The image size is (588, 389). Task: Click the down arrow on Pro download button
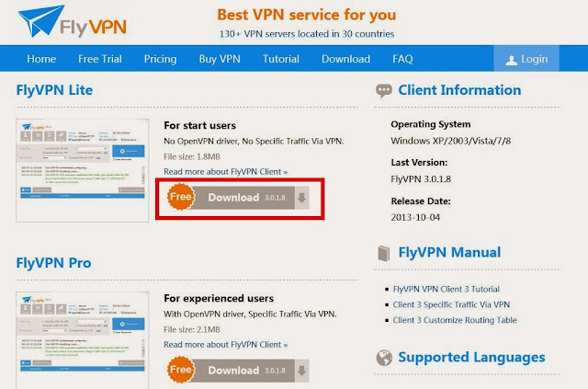pos(302,371)
